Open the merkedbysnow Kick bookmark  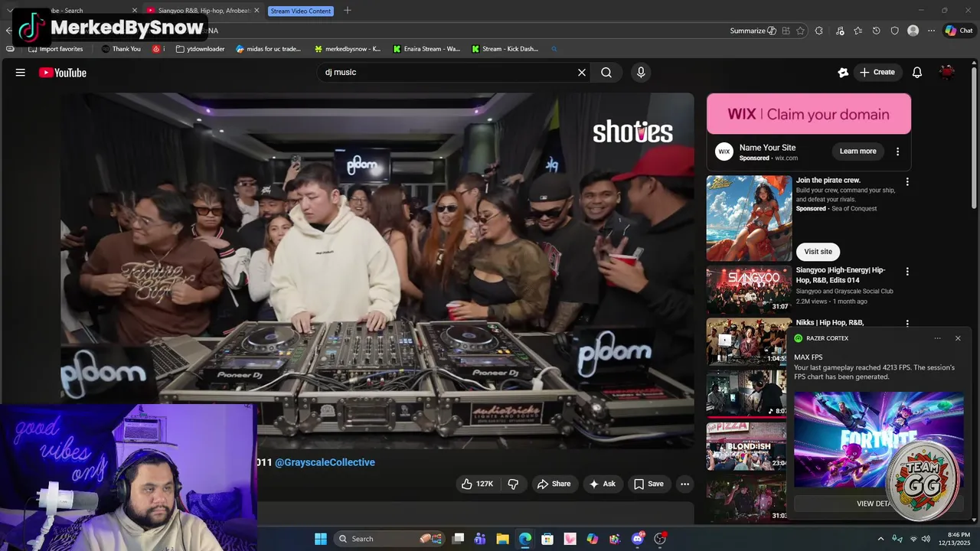[348, 49]
